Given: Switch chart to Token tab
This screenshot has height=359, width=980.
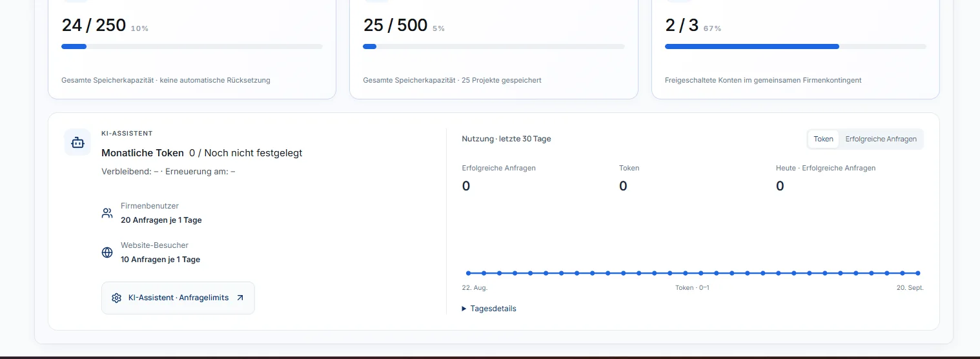Looking at the screenshot, I should point(823,139).
